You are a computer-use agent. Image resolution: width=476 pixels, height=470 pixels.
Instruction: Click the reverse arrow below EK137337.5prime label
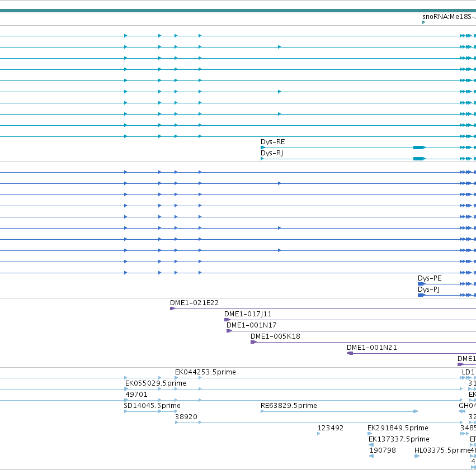tap(371, 445)
